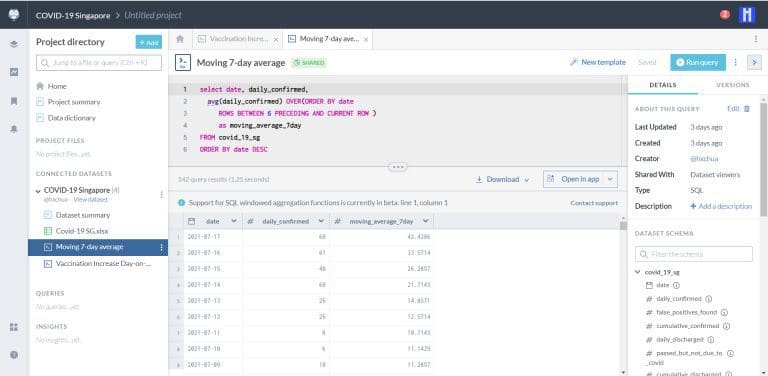Click View dataset link
Viewport: 768px width, 376px height.
tap(90, 200)
